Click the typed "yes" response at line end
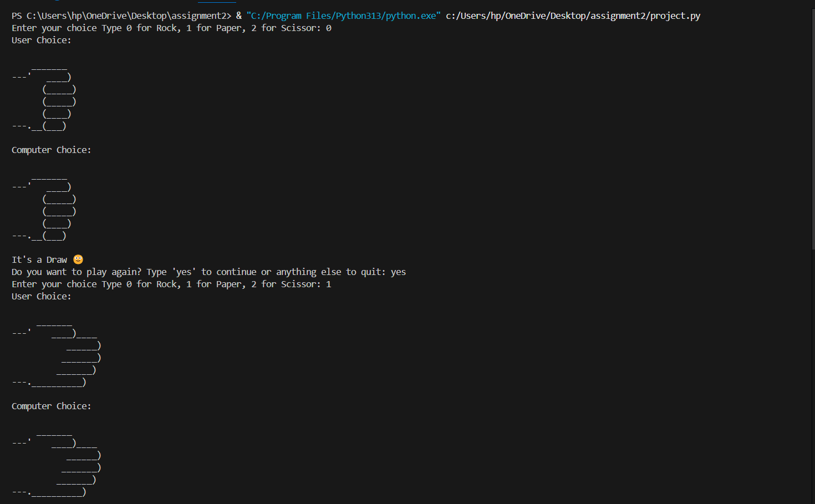 398,272
